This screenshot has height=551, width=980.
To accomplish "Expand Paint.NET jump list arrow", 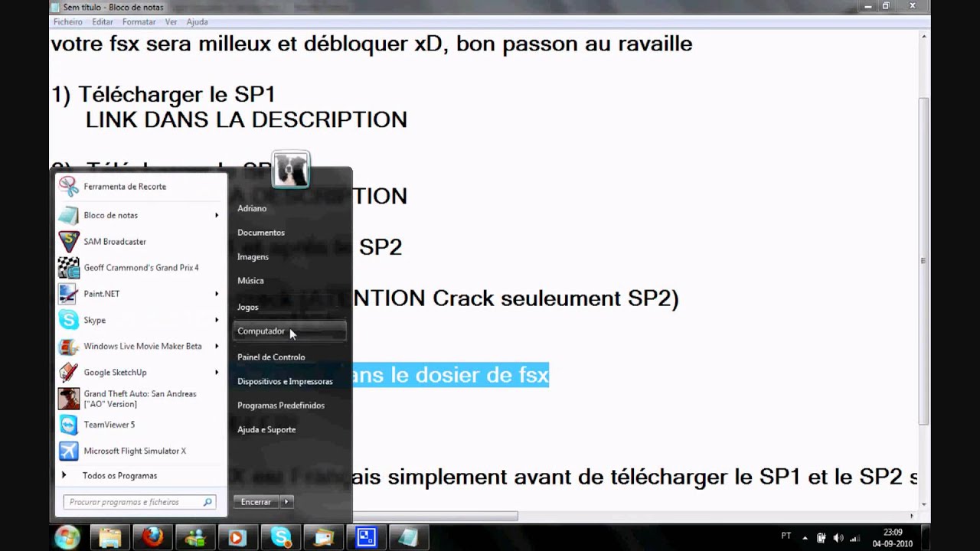I will coord(217,294).
